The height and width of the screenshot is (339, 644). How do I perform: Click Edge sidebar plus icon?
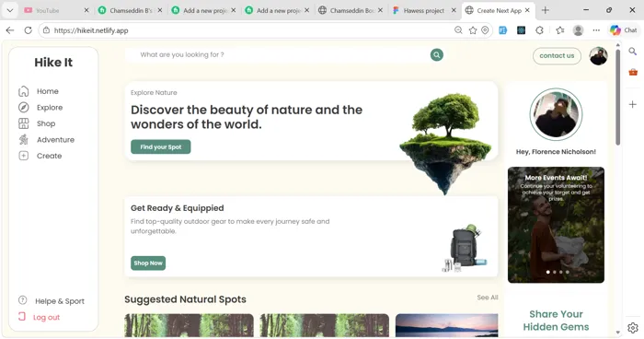[633, 104]
